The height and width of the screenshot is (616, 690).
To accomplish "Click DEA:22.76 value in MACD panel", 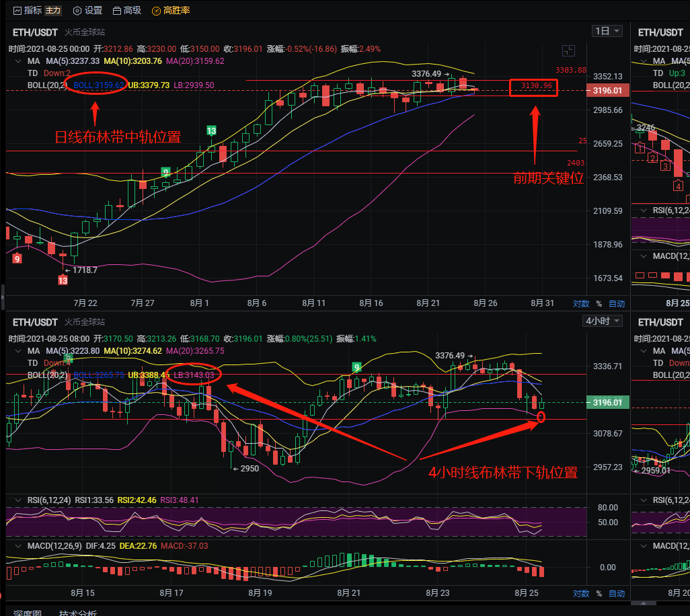I will [x=138, y=546].
